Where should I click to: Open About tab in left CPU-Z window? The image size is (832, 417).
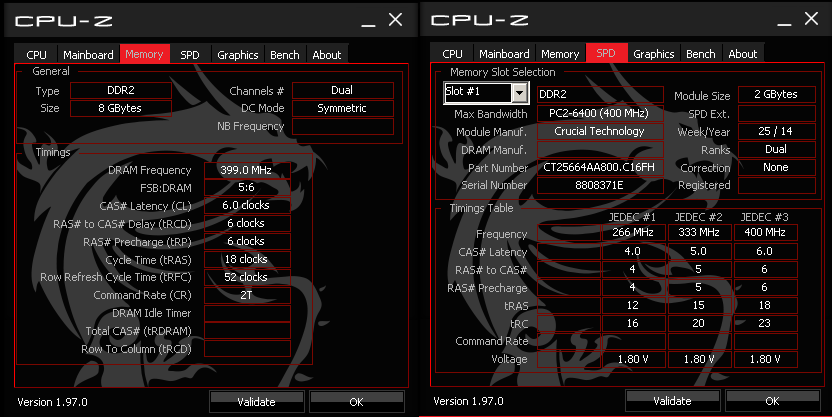(326, 55)
